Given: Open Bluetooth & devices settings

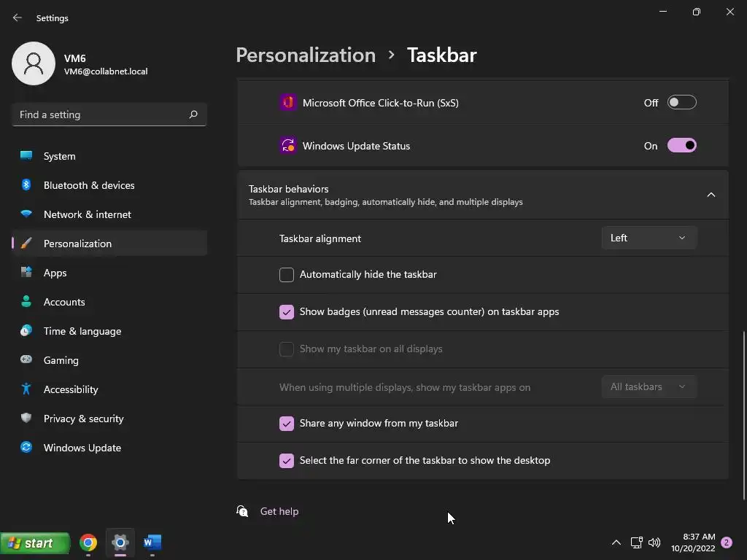Looking at the screenshot, I should 109,184.
